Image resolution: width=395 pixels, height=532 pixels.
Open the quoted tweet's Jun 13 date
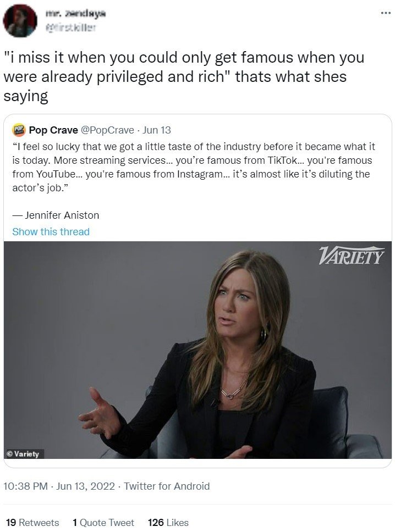(157, 130)
